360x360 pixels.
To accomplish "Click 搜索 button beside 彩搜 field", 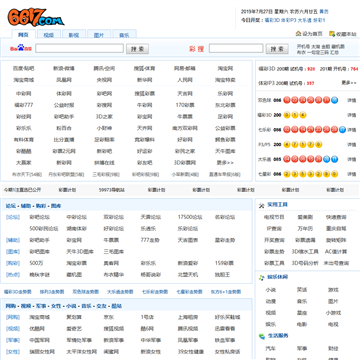I will click(x=277, y=49).
